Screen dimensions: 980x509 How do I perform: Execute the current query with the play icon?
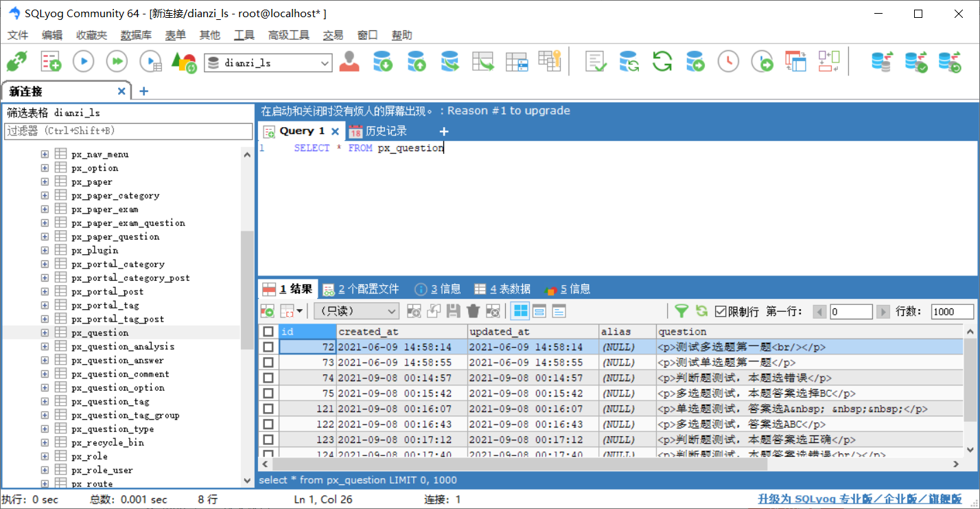[83, 61]
